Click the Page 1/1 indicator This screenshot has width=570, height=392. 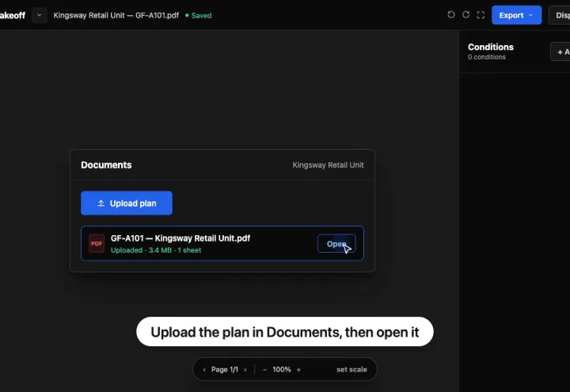pos(225,370)
